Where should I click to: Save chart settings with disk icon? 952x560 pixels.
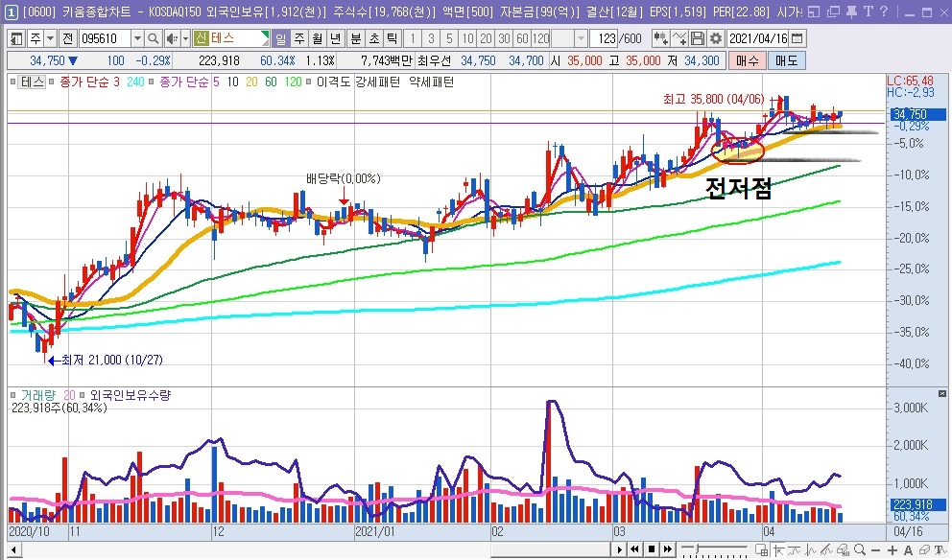[x=698, y=38]
